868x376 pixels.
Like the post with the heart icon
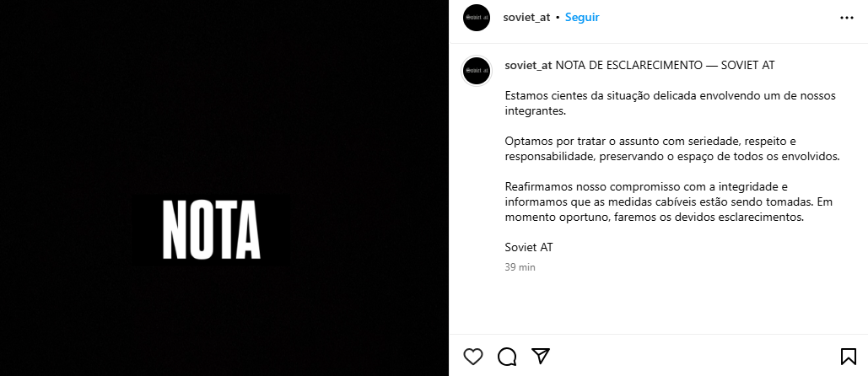point(472,357)
